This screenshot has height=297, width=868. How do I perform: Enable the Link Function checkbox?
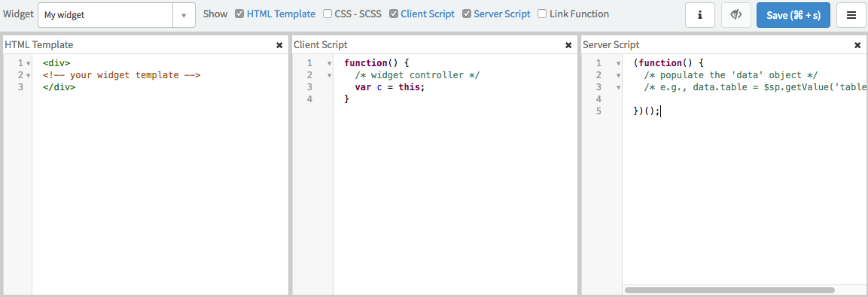click(x=542, y=14)
